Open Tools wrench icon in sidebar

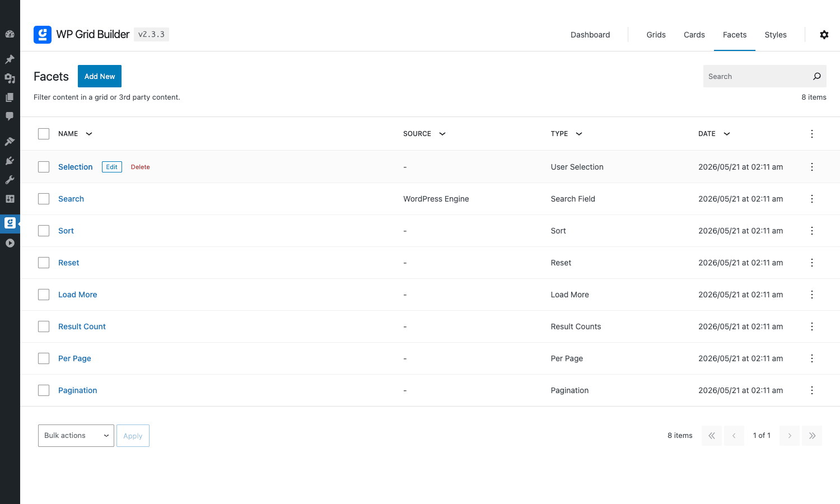click(10, 180)
